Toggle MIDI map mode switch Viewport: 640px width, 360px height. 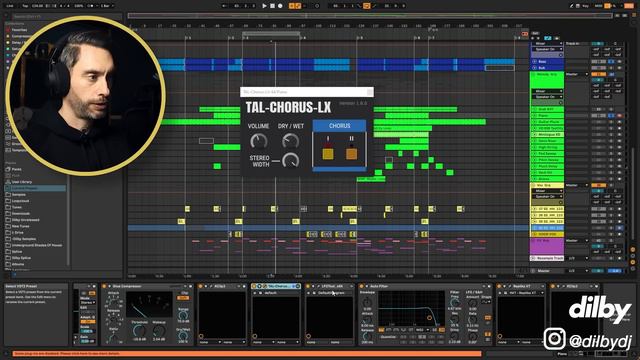(x=598, y=6)
